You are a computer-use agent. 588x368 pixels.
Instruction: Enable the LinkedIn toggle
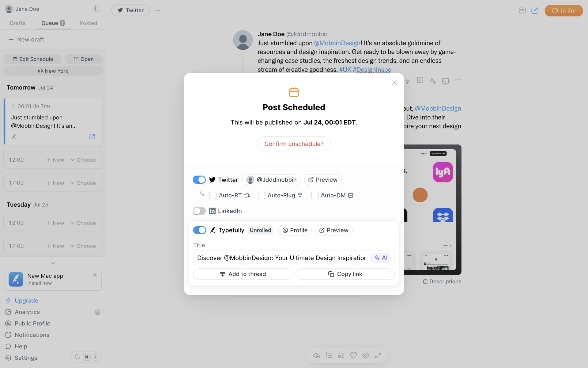point(199,211)
